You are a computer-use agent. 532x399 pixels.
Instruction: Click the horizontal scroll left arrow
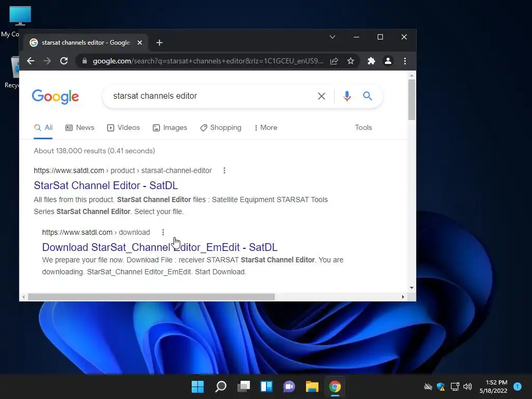(x=23, y=297)
